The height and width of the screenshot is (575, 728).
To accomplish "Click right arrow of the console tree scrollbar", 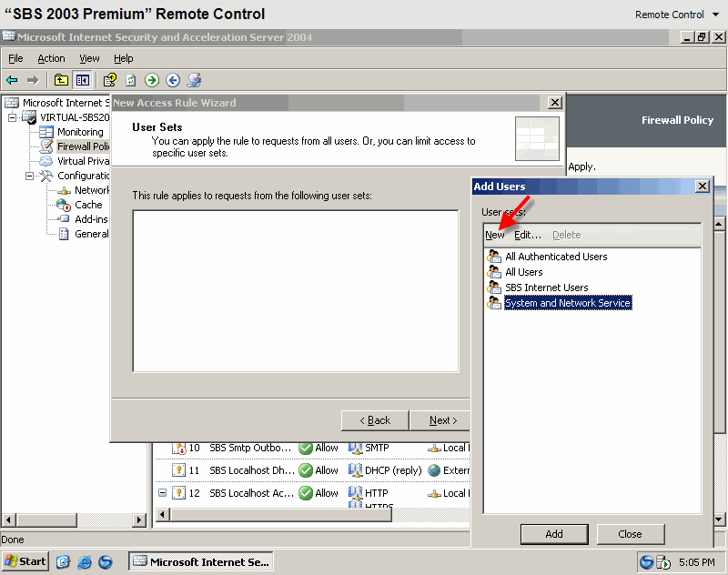I will click(138, 520).
